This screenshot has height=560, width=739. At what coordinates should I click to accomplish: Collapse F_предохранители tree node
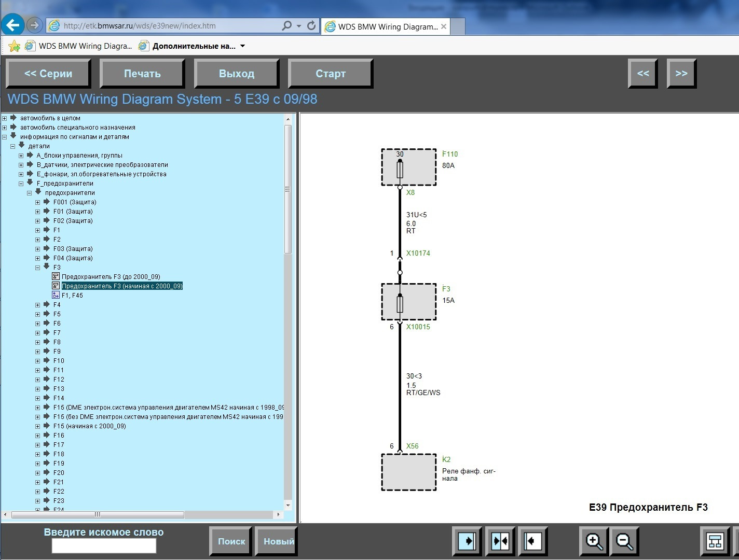21,184
